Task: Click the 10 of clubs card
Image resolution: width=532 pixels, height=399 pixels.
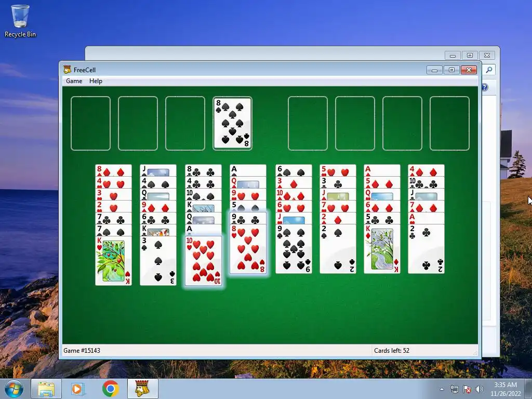Action: [426, 182]
